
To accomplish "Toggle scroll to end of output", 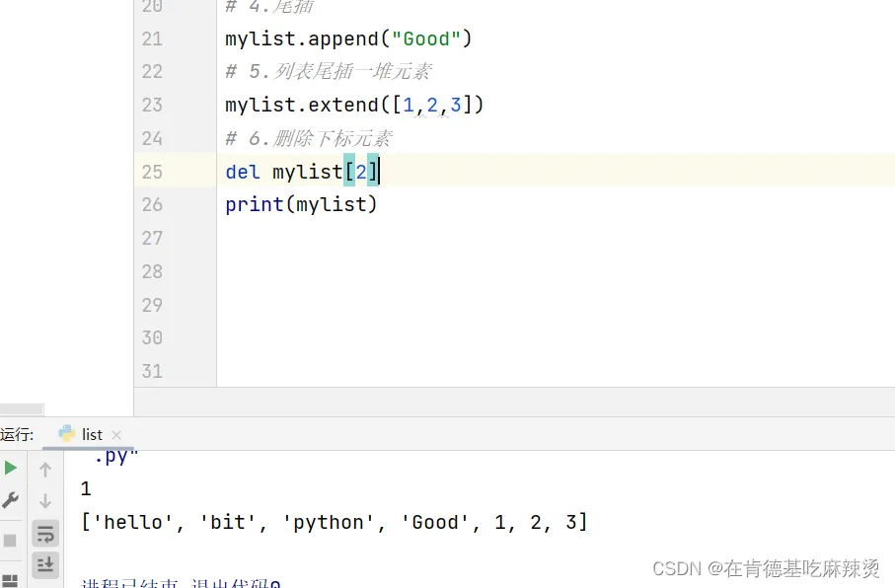I will [45, 564].
